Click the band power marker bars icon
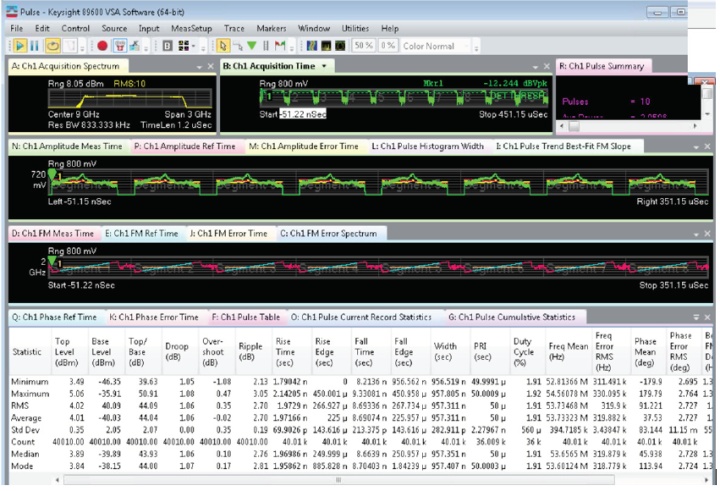The height and width of the screenshot is (491, 720). (x=266, y=46)
